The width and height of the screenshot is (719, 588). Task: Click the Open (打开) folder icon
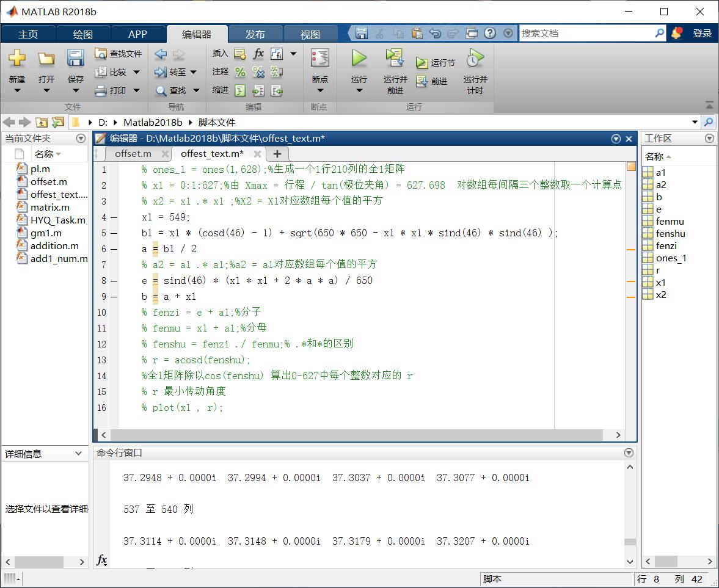[x=46, y=58]
